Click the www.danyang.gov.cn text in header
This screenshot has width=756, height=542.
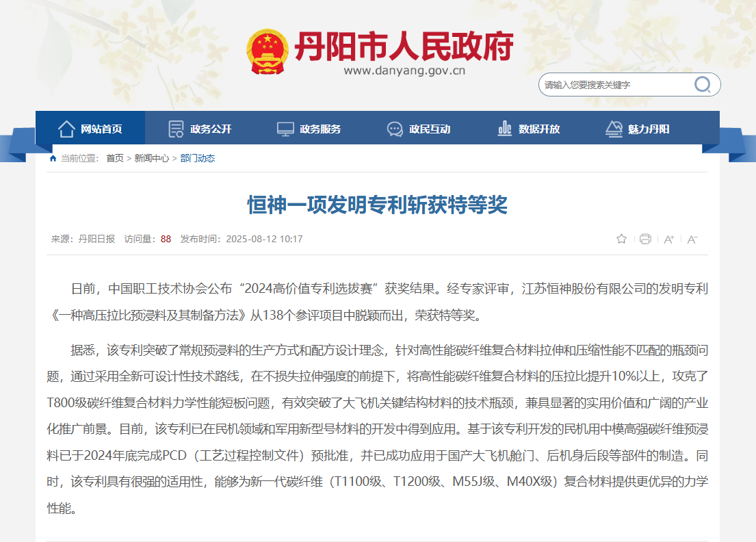tap(404, 70)
